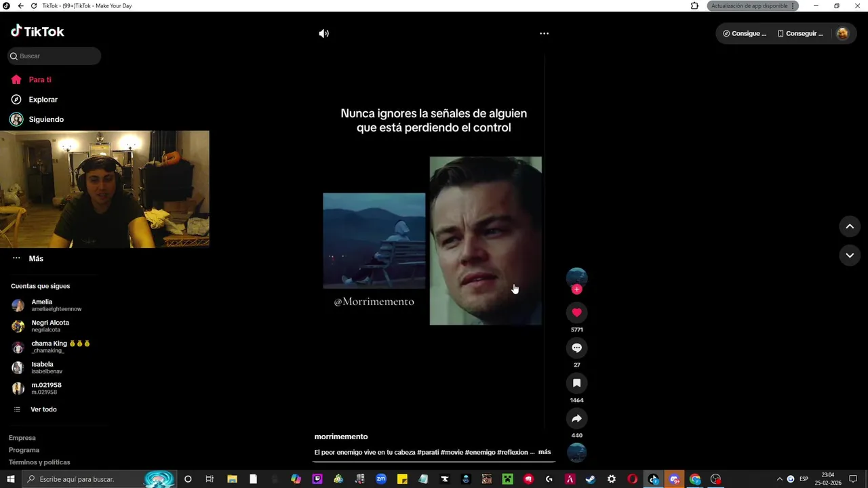868x488 pixels.
Task: Open the profile avatar menu top-right
Action: pos(842,33)
